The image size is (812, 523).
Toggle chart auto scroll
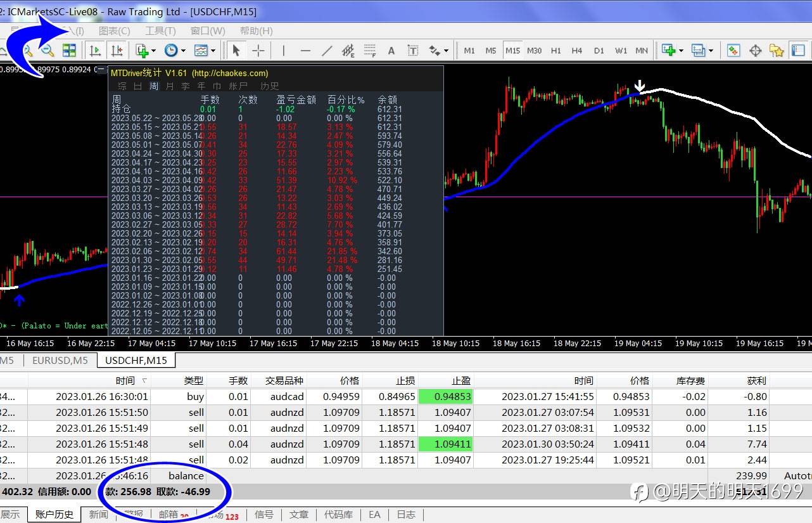[96, 51]
